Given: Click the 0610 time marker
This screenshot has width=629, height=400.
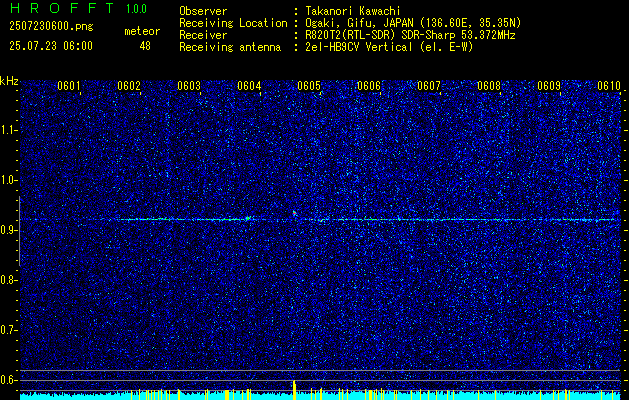Looking at the screenshot, I should pos(609,86).
